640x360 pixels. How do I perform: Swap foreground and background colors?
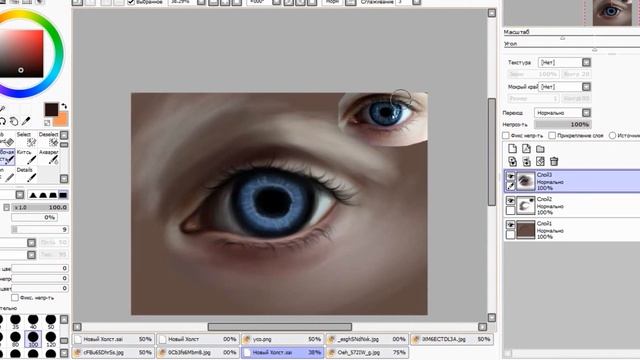coord(64,107)
